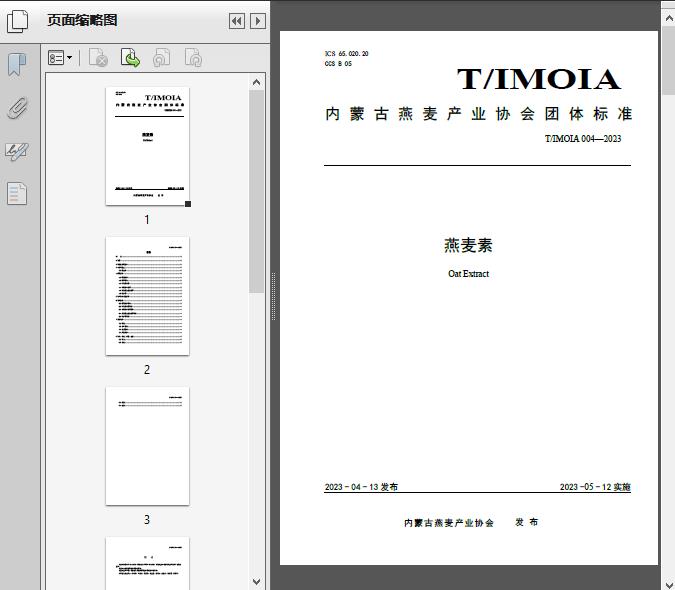Screen dimensions: 675x590
Task: Open the signatures panel
Action: coord(17,151)
